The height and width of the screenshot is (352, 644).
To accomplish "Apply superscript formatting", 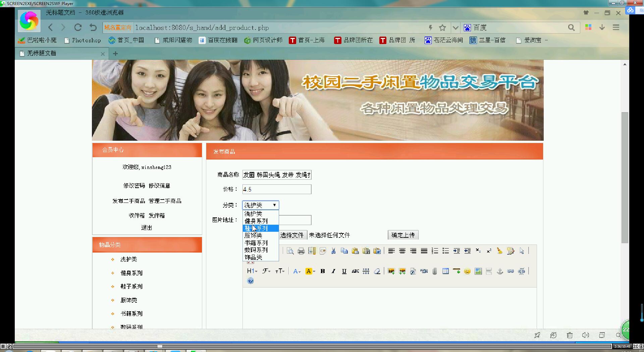I will 489,251.
